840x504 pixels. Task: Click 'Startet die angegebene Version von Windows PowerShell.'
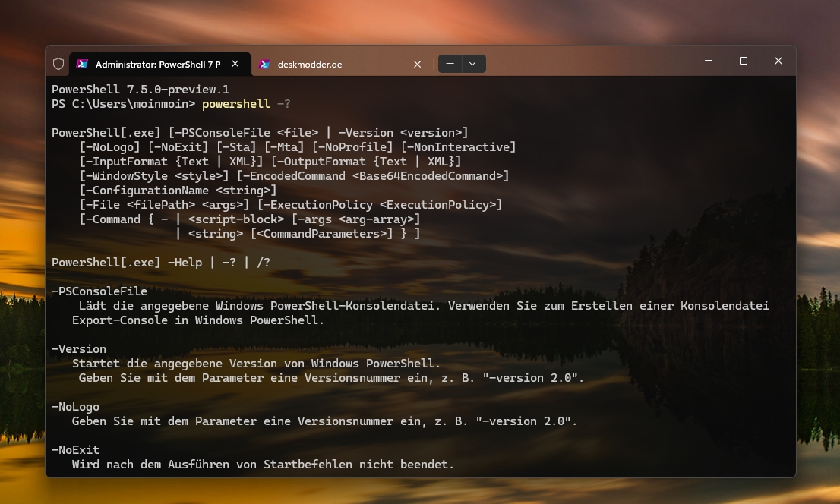click(256, 364)
